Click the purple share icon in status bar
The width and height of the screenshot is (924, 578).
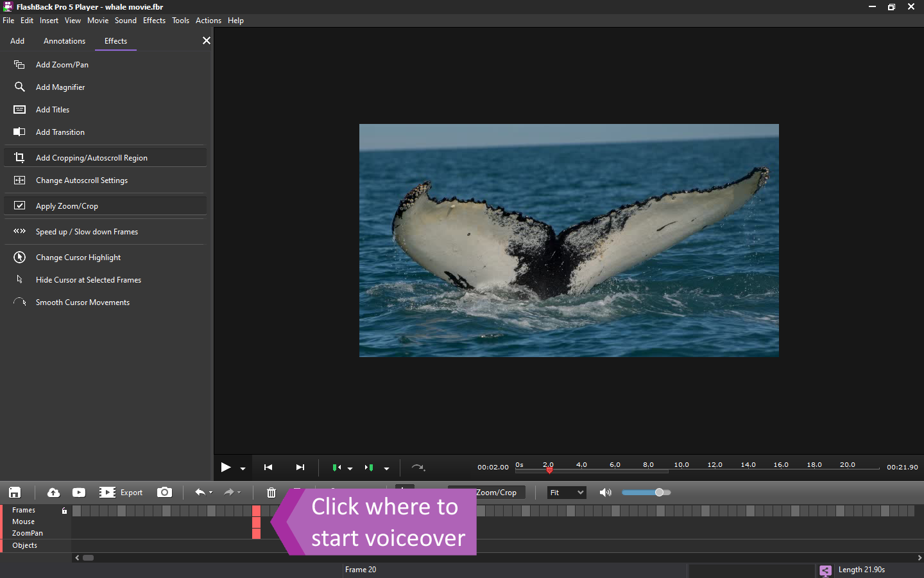[825, 570]
